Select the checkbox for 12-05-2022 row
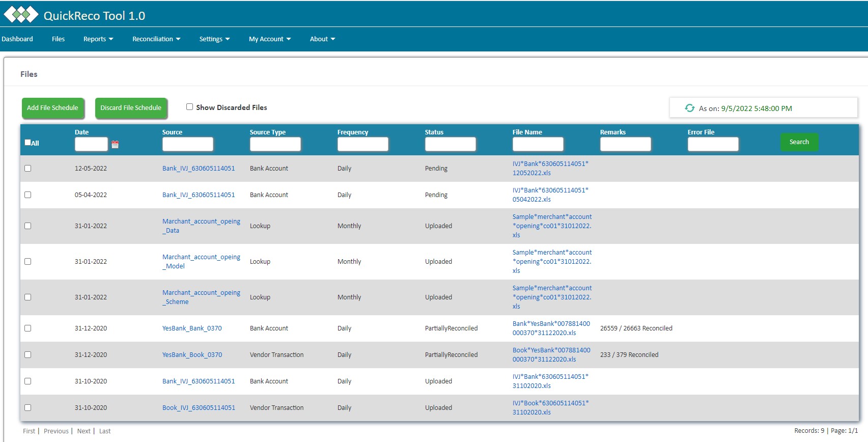This screenshot has width=868, height=442. pos(28,169)
